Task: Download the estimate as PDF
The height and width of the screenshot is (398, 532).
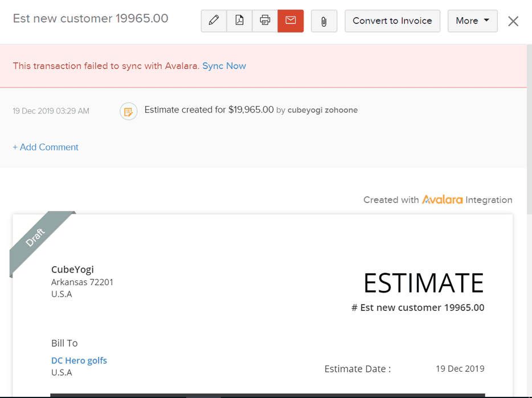Action: 240,21
